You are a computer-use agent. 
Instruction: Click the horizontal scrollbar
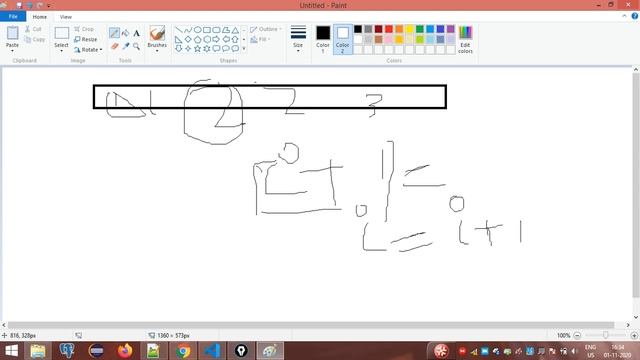(310, 325)
